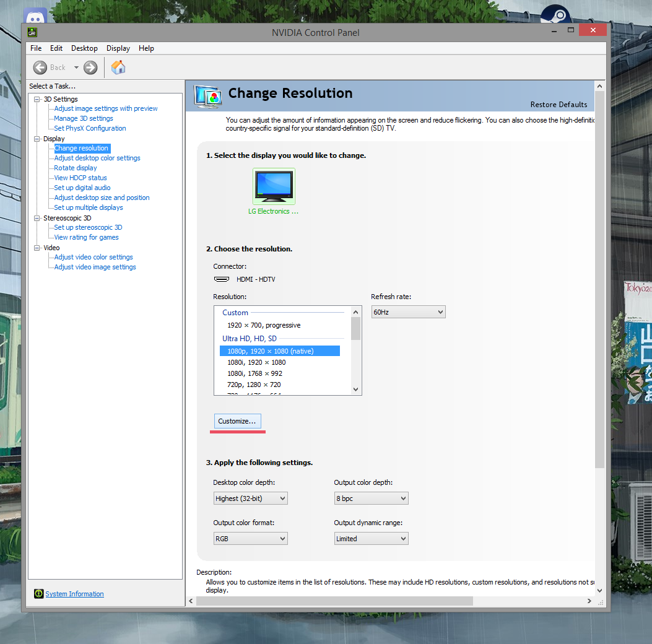Click the NVIDIA title bar icon
The width and height of the screenshot is (652, 644).
coord(32,32)
